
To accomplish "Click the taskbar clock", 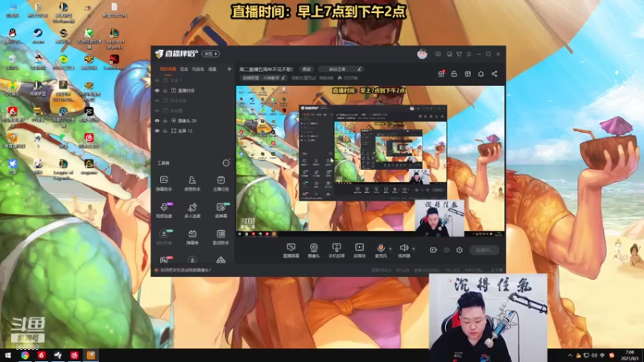I will coord(630,356).
